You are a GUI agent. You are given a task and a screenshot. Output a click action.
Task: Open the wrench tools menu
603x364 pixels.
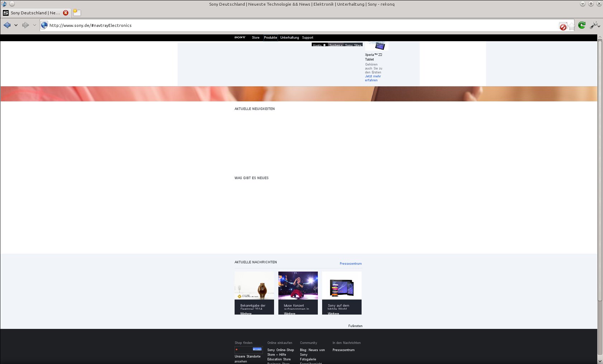[594, 25]
